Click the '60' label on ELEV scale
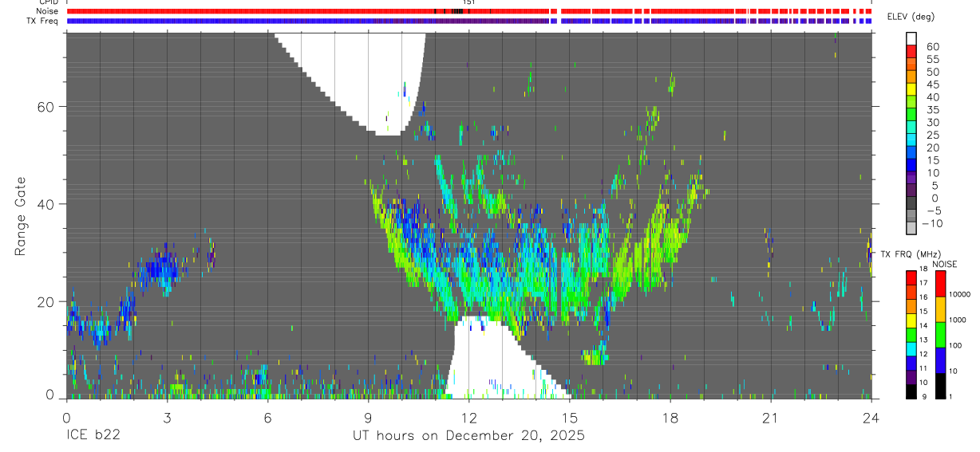Viewport: 980px width, 452px height. pos(932,46)
